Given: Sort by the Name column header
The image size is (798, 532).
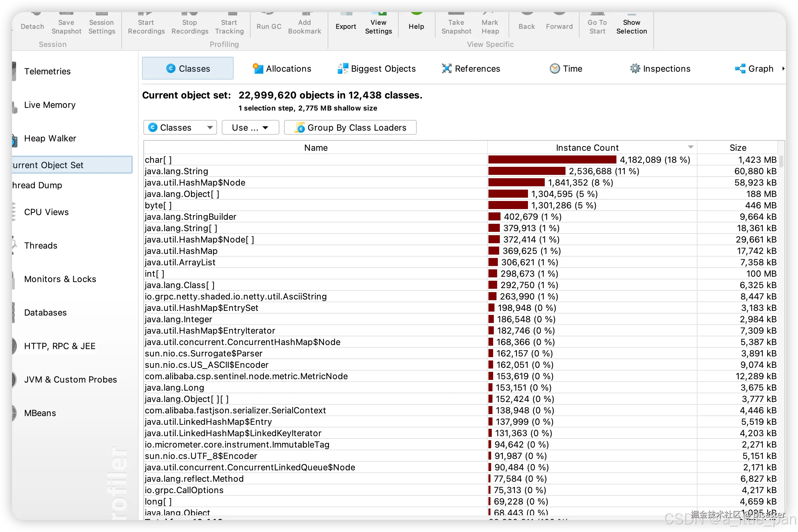Looking at the screenshot, I should 316,148.
